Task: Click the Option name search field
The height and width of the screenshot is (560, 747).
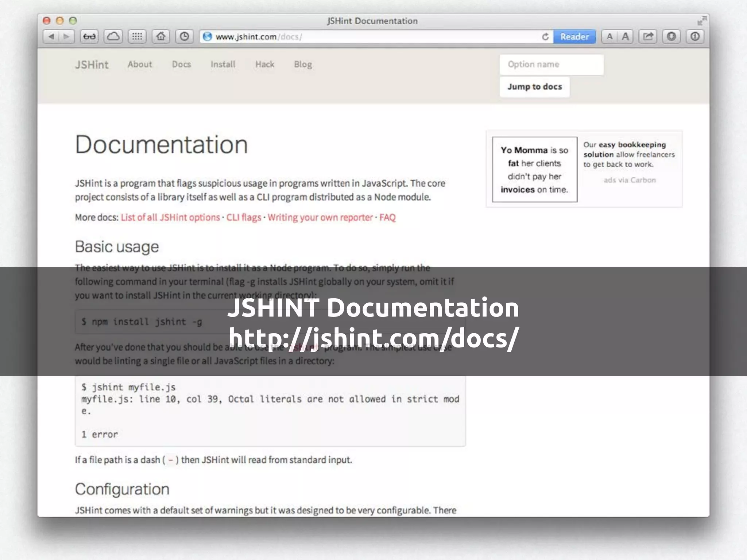Action: click(551, 65)
